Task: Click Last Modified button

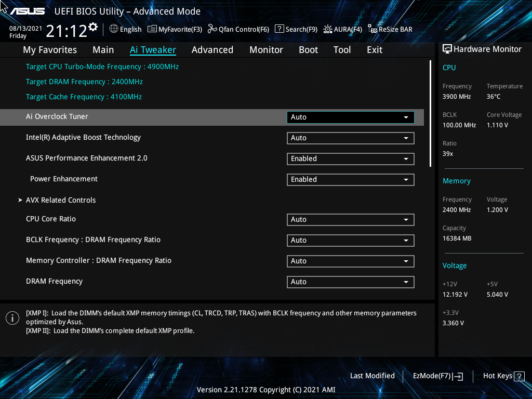Action: [372, 376]
